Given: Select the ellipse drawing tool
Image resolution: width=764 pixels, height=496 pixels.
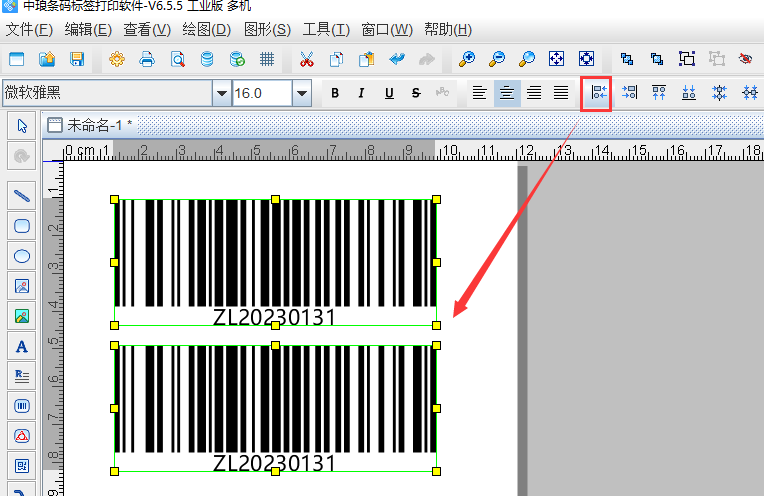Looking at the screenshot, I should click(22, 255).
